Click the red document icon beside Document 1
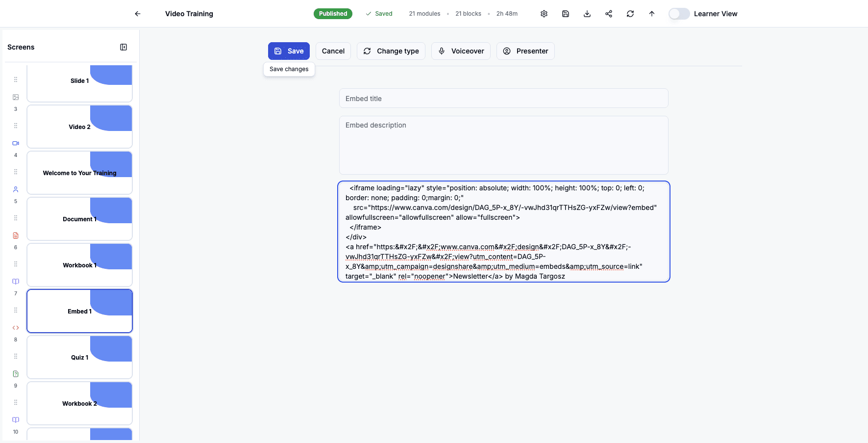The width and height of the screenshot is (868, 443). (x=15, y=235)
